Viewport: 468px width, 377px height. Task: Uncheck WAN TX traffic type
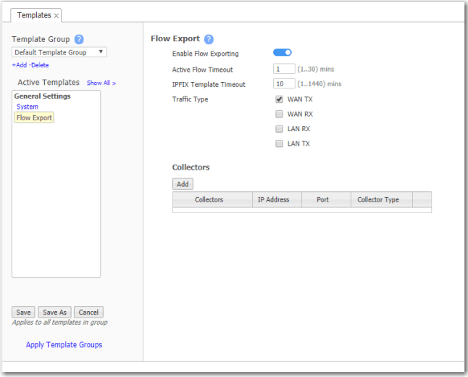279,99
